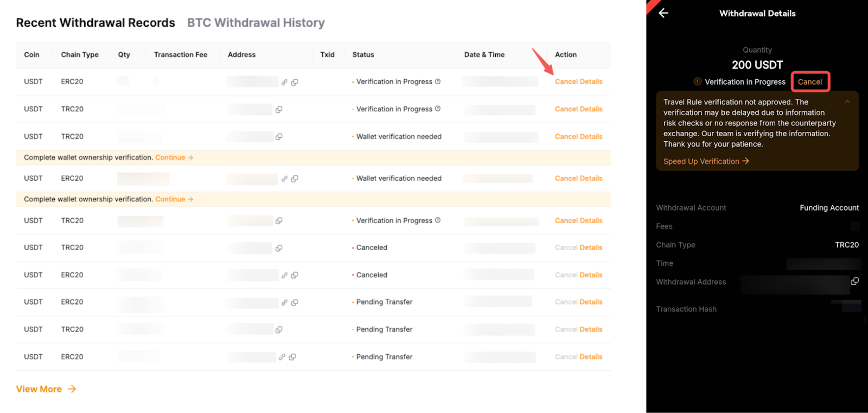Screen dimensions: 868x413
Task: Click info icon beside first Verification in Progress
Action: (x=438, y=81)
